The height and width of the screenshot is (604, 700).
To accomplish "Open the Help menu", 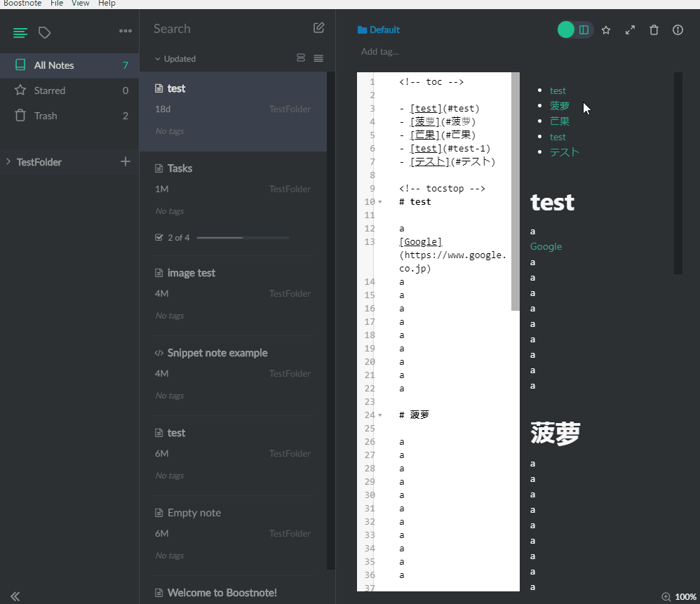I will [x=107, y=4].
